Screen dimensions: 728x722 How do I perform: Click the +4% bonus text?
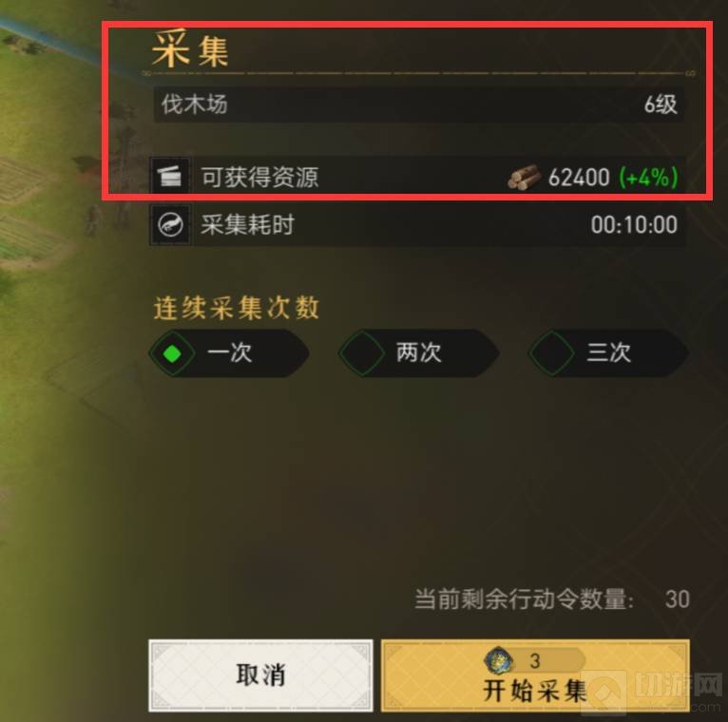coord(648,178)
